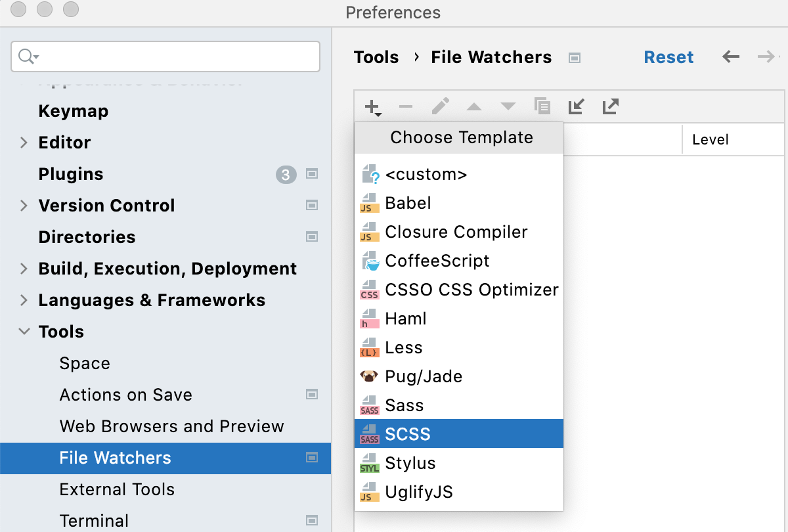Click the settings search field
Image resolution: width=788 pixels, height=532 pixels.
coord(164,56)
